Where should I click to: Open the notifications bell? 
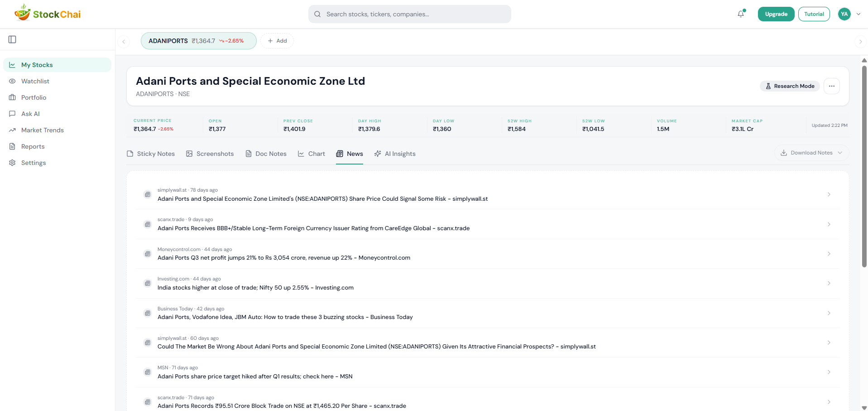pos(741,14)
